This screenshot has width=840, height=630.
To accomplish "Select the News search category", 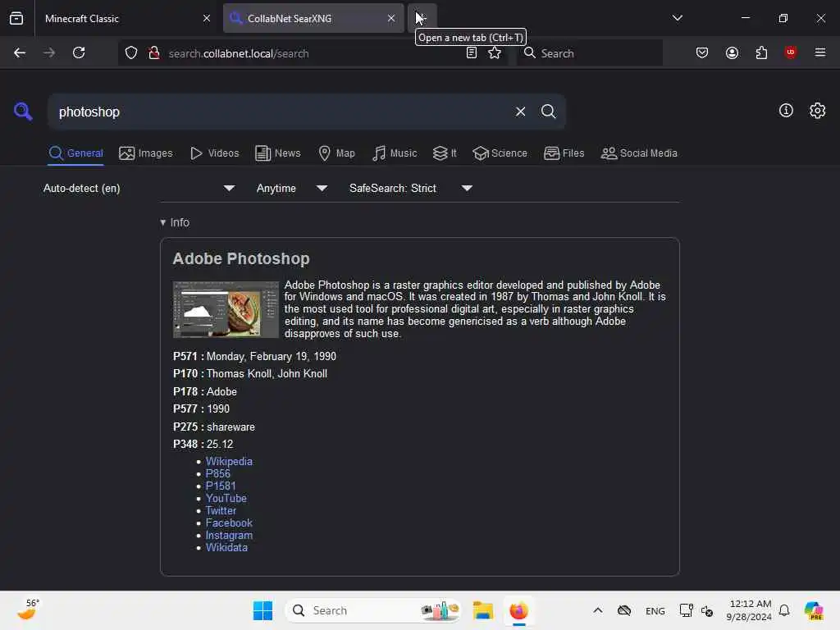I will pyautogui.click(x=278, y=153).
